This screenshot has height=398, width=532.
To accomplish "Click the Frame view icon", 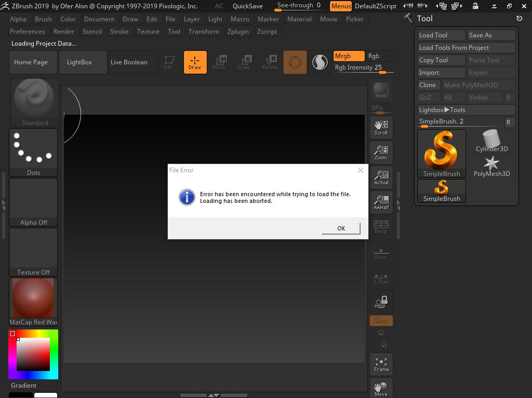I will coord(381,364).
